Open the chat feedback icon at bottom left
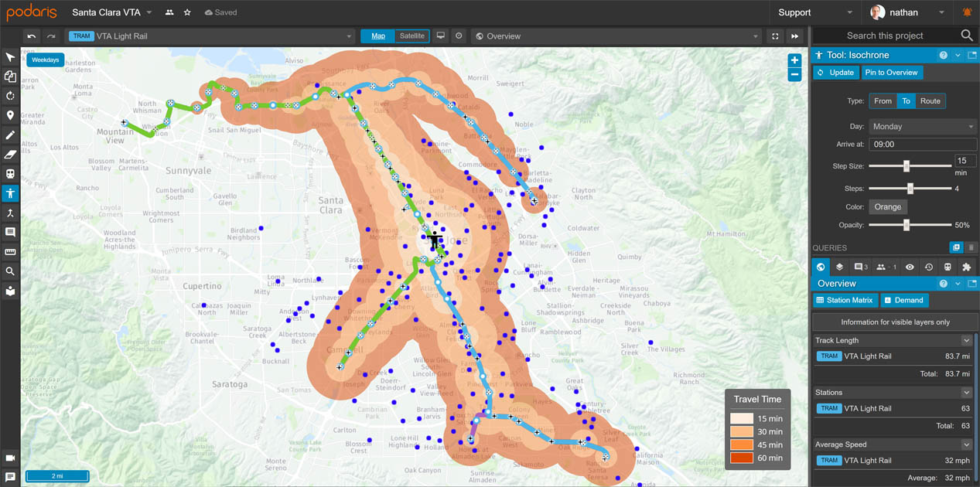Screen dimensions: 980x487 10,477
